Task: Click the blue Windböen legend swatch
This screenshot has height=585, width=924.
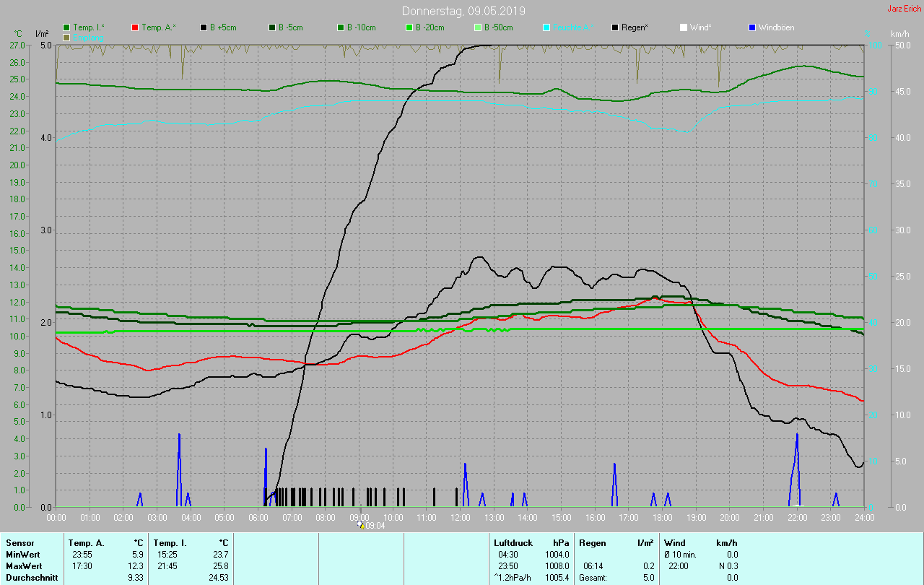Action: 752,27
